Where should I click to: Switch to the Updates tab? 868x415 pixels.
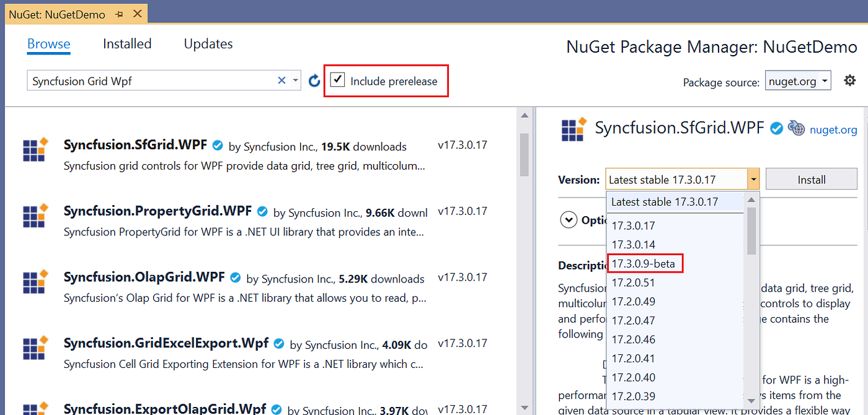point(208,43)
